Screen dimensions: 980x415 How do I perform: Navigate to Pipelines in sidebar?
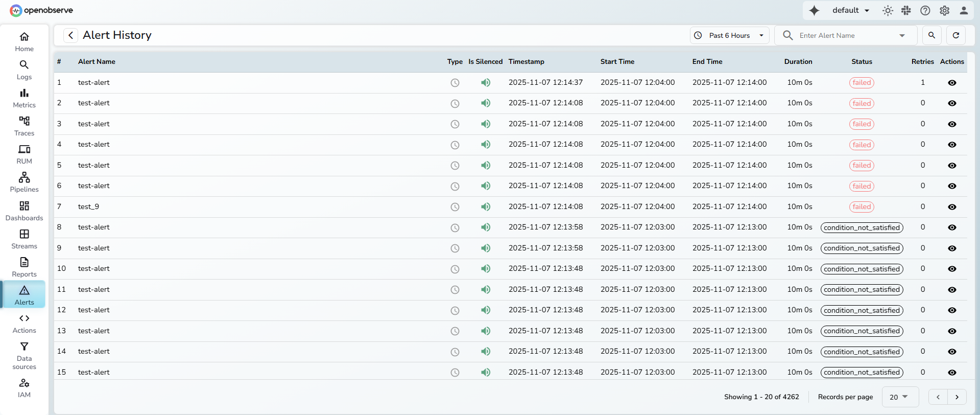24,182
